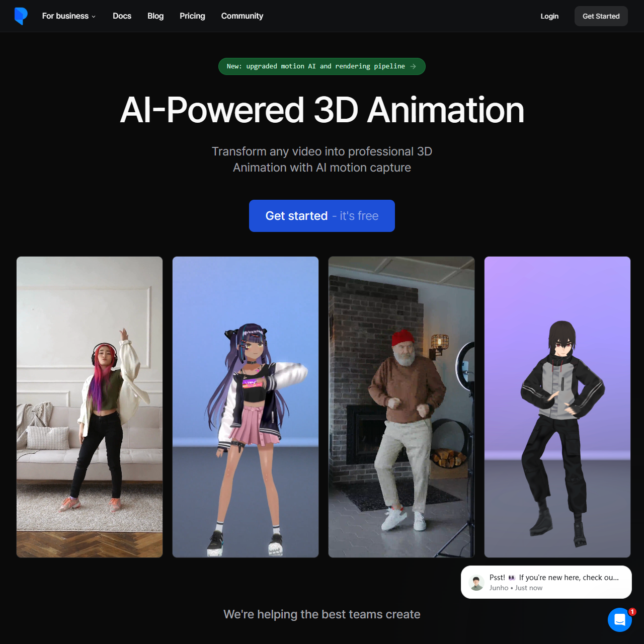Open the chat messenger bubble
The height and width of the screenshot is (644, 644).
click(620, 620)
